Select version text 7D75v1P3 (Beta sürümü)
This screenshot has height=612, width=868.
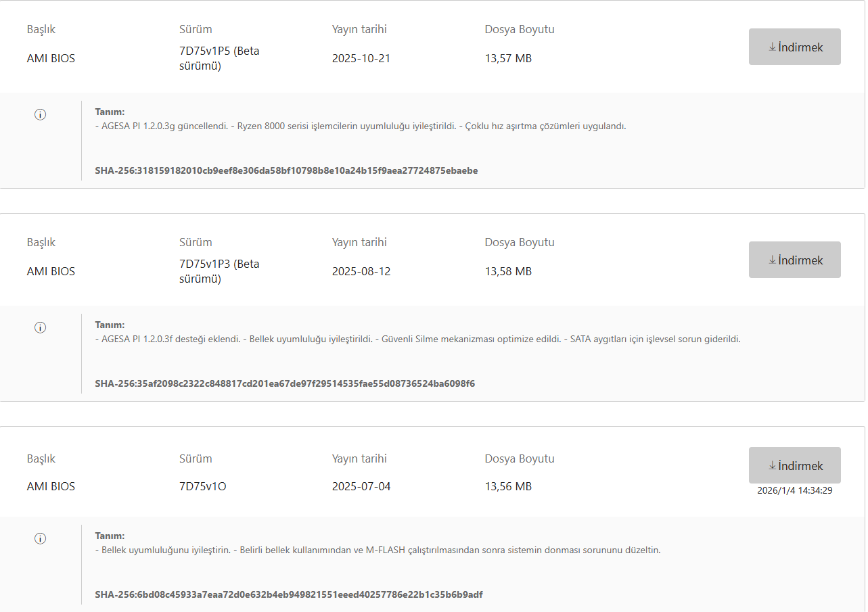(x=219, y=271)
